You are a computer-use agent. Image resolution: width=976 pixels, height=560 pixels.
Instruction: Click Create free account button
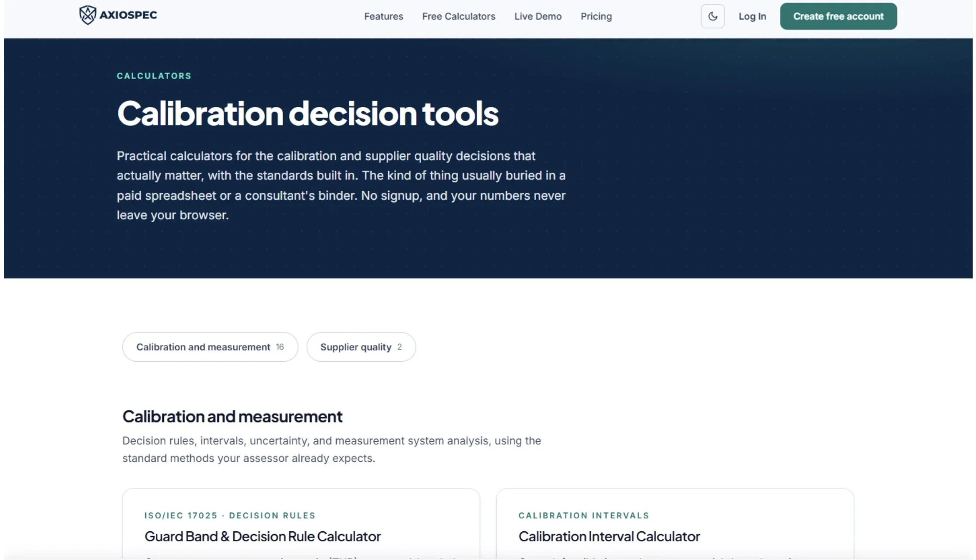[838, 16]
